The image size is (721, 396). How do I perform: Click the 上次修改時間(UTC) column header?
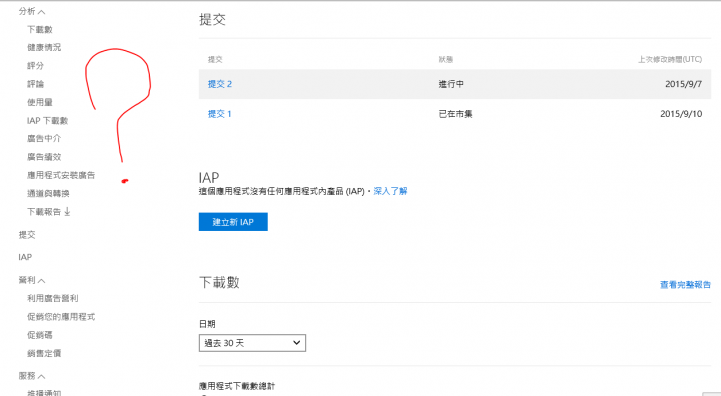[670, 59]
